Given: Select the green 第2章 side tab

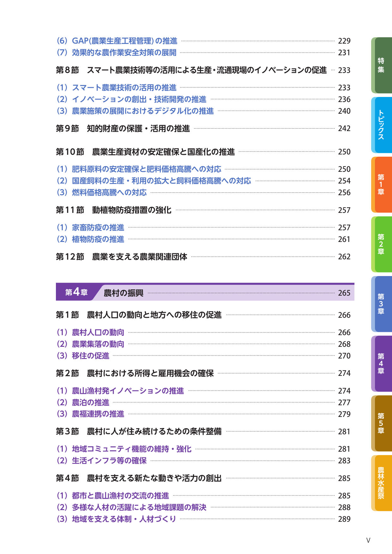Looking at the screenshot, I should coord(382,244).
